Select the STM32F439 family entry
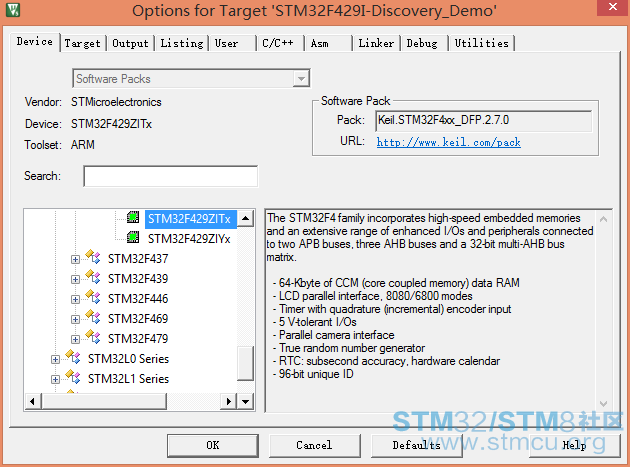630x467 pixels. pyautogui.click(x=138, y=279)
